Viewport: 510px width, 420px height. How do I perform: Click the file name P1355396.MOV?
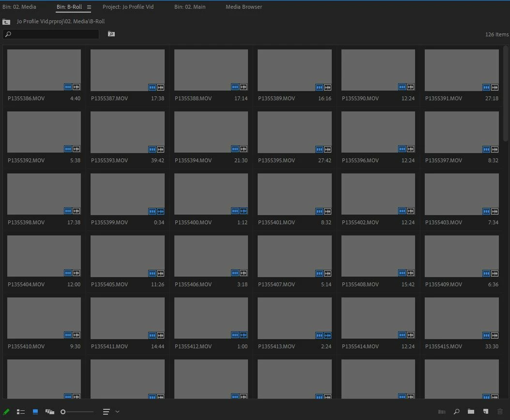click(x=360, y=160)
